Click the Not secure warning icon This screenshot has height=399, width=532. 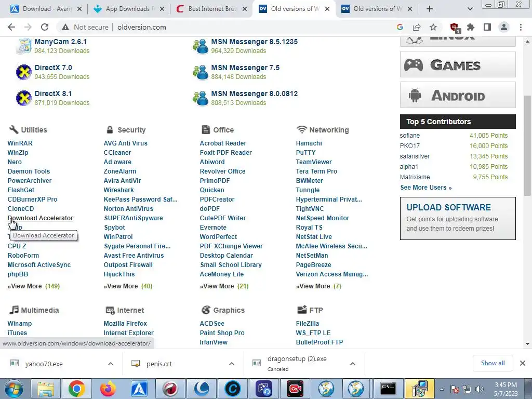(65, 27)
